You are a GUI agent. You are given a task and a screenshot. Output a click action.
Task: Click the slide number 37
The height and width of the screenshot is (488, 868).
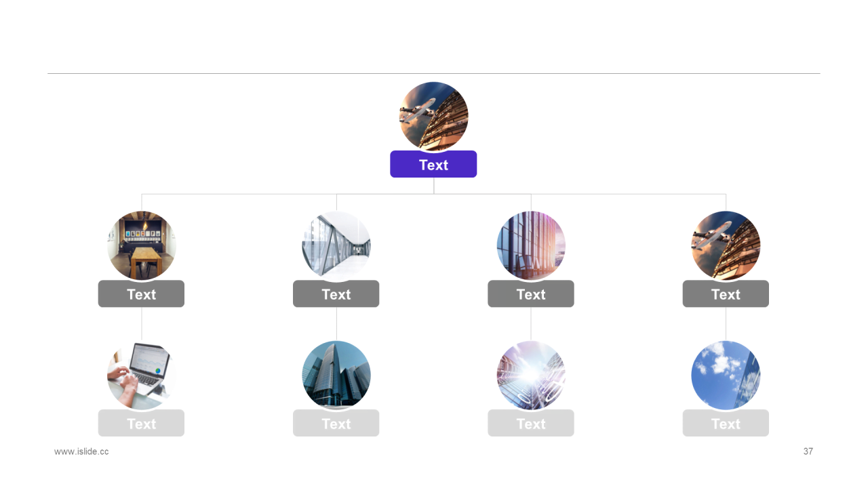808,451
